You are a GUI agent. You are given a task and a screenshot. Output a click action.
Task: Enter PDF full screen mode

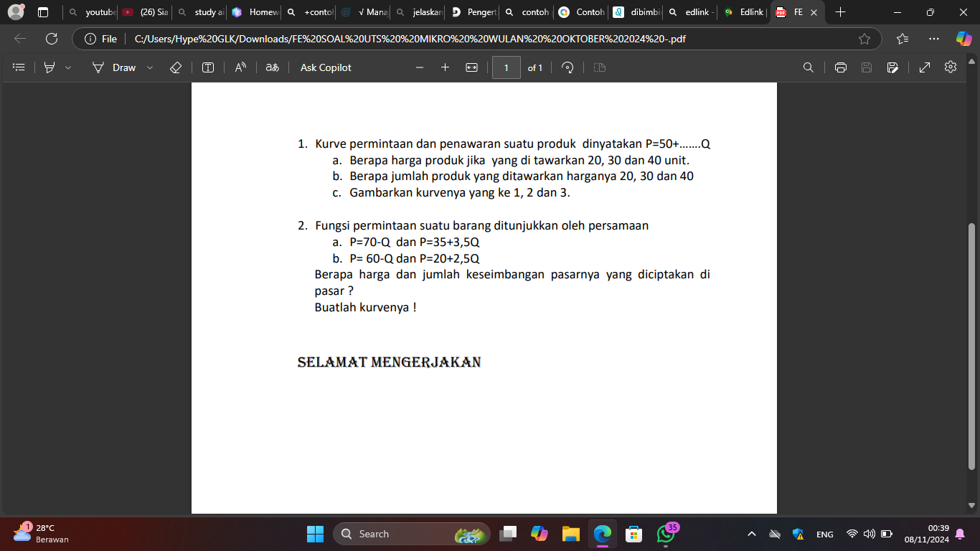[925, 67]
